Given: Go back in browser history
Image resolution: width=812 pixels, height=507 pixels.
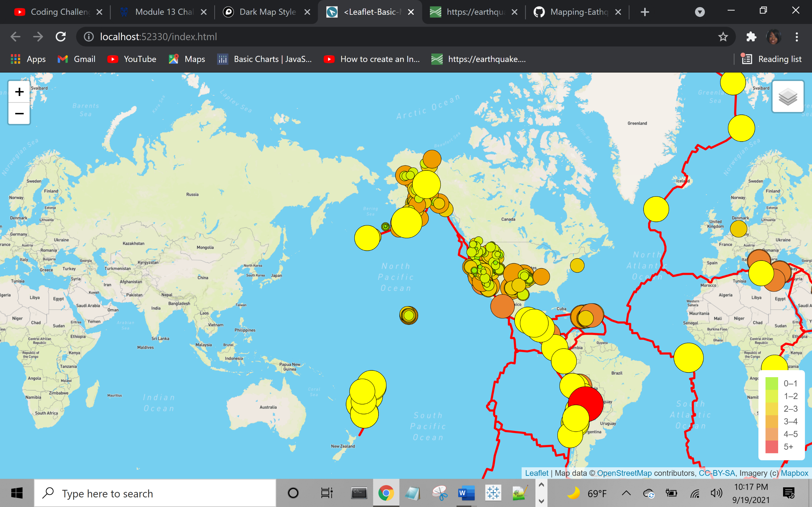Looking at the screenshot, I should [16, 37].
